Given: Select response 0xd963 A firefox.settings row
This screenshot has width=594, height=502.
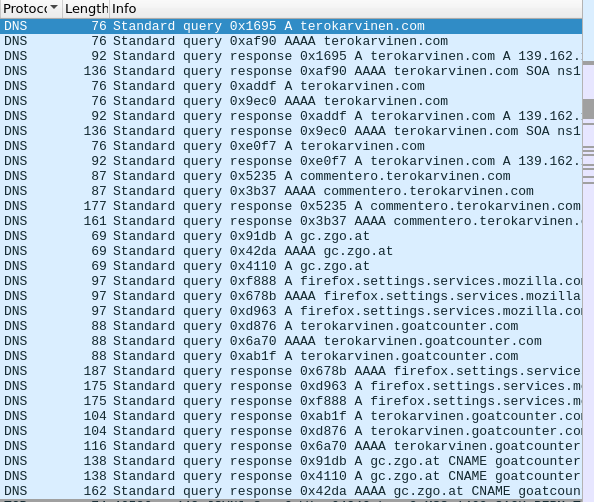Looking at the screenshot, I should 291,386.
